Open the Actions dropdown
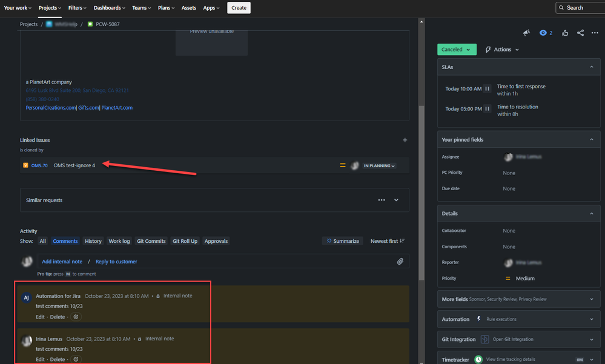Screen dimensions: 605x364 (501, 50)
